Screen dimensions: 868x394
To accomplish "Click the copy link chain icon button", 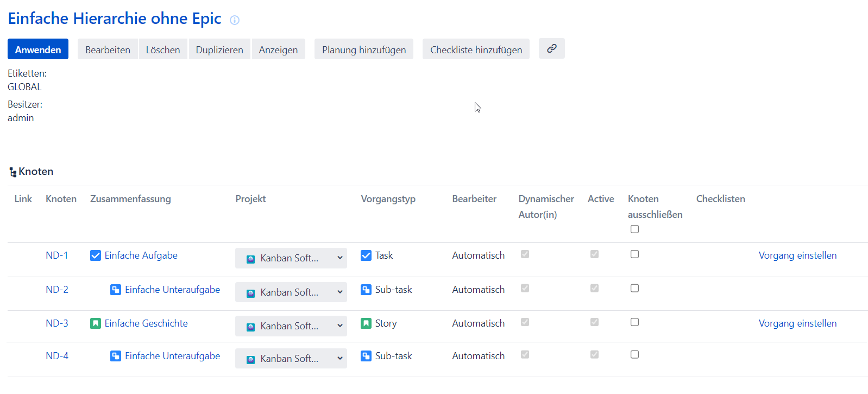I will (x=551, y=49).
